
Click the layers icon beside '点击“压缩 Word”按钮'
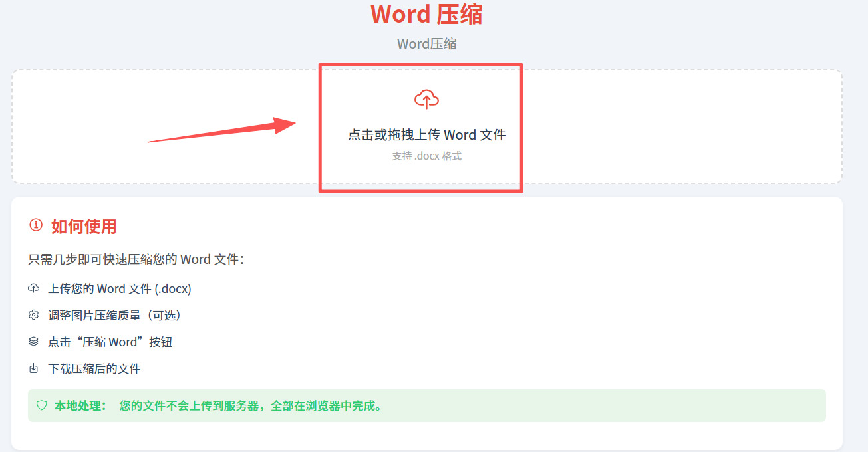pyautogui.click(x=34, y=342)
